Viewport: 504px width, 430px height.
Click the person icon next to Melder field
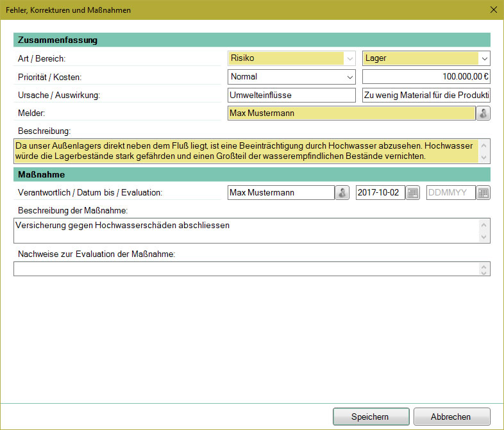click(483, 113)
